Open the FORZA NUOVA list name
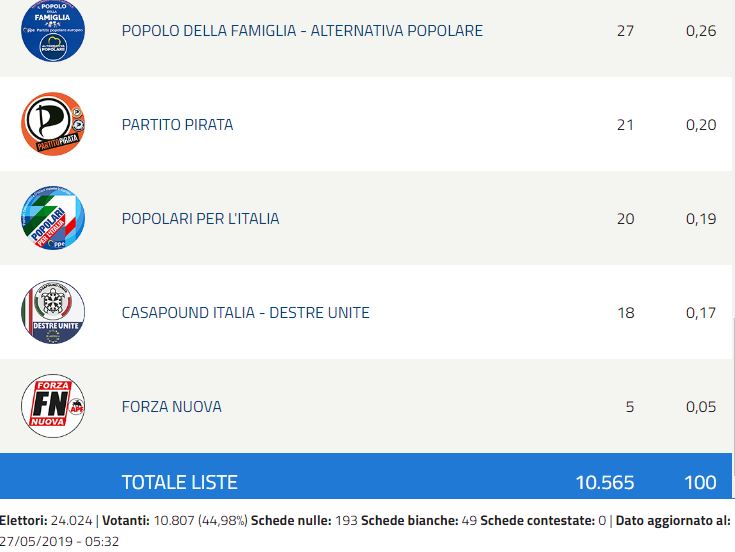Image resolution: width=735 pixels, height=552 pixels. pyautogui.click(x=172, y=407)
